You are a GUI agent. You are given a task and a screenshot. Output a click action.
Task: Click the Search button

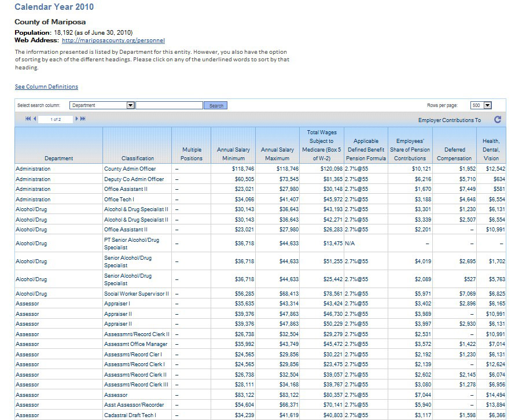tap(216, 105)
